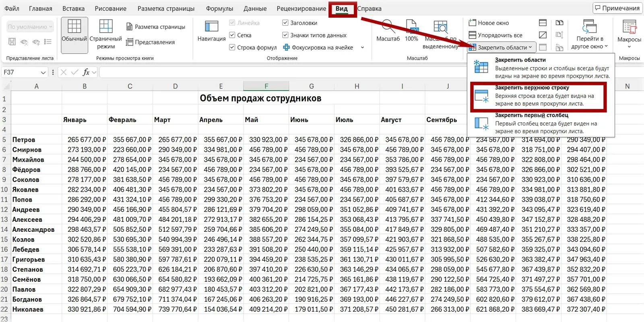Click the Reset window position icon
The image size is (644, 322).
(x=559, y=47)
